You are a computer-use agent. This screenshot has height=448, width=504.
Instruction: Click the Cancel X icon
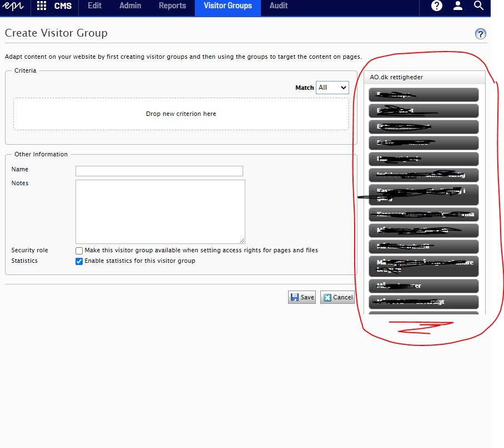click(x=327, y=297)
